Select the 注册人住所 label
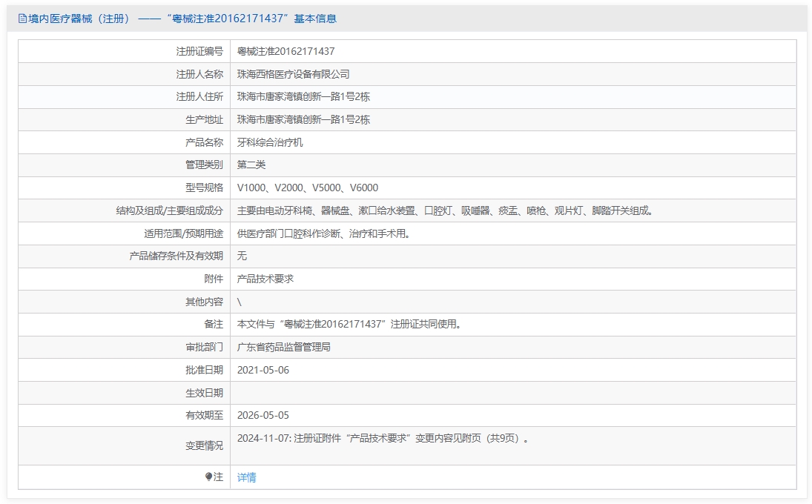This screenshot has height=504, width=812. click(x=199, y=97)
